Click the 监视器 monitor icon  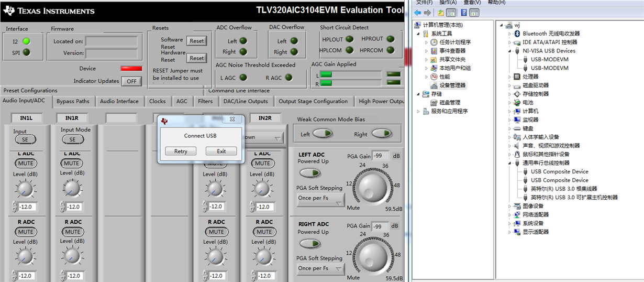click(517, 120)
